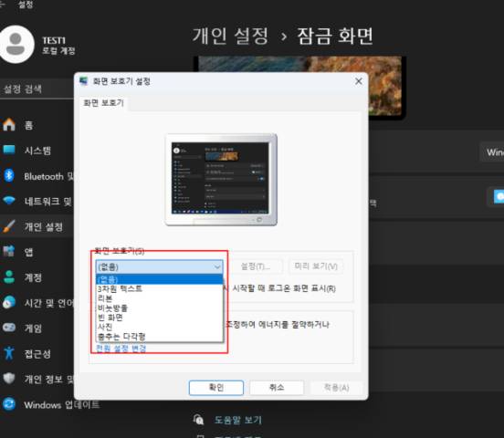Click the 취소 button

click(x=277, y=388)
